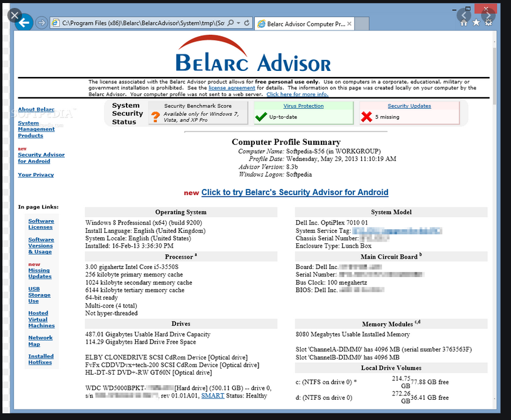Click '3.00 gigahertz Intel Core i5-3550S' text

(x=131, y=267)
